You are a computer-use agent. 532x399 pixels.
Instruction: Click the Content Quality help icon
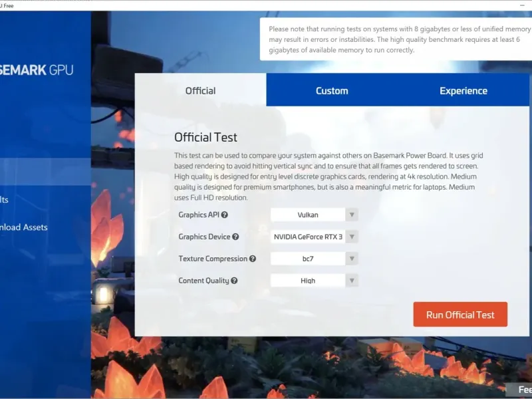234,281
